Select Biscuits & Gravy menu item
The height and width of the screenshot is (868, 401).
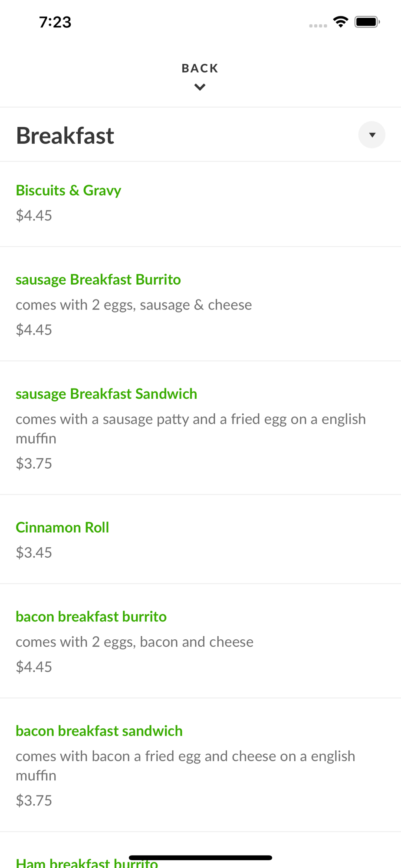click(69, 191)
